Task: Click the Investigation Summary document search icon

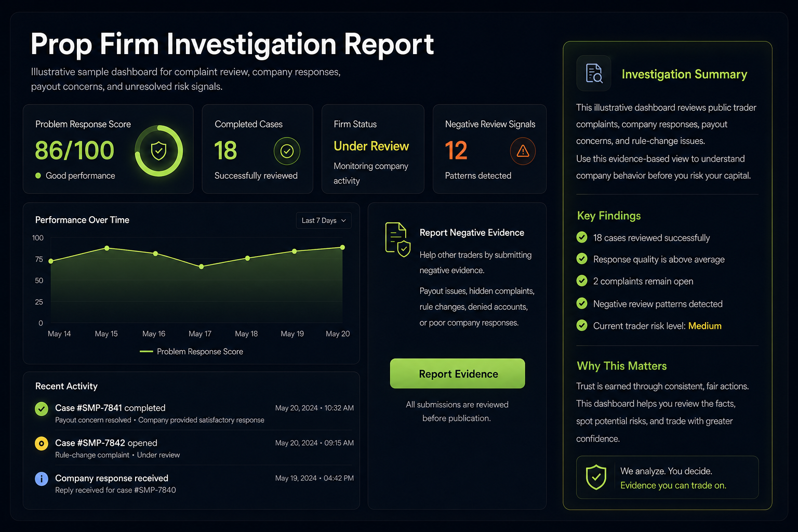Action: [594, 73]
